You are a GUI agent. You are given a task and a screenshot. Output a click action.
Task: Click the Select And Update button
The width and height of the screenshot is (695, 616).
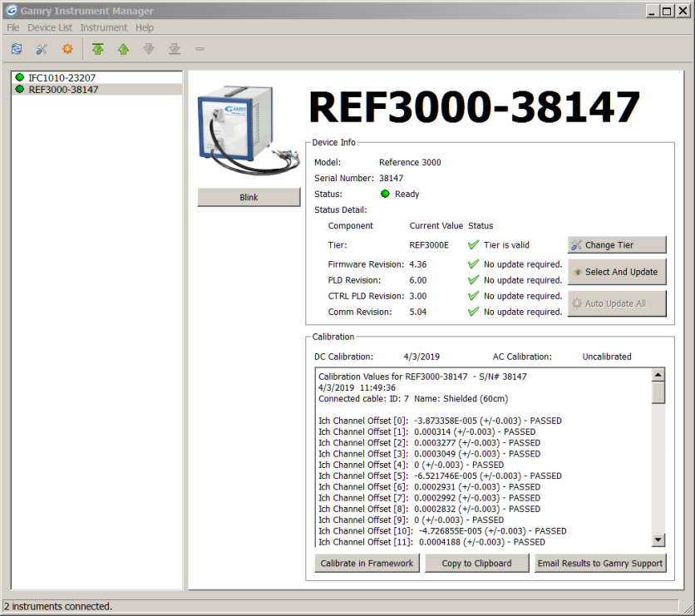tap(617, 272)
